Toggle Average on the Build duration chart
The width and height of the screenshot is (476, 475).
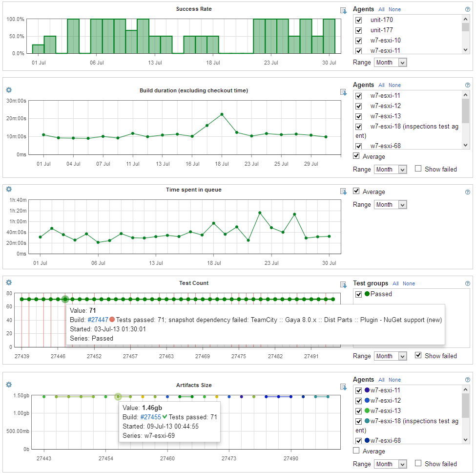pos(356,156)
